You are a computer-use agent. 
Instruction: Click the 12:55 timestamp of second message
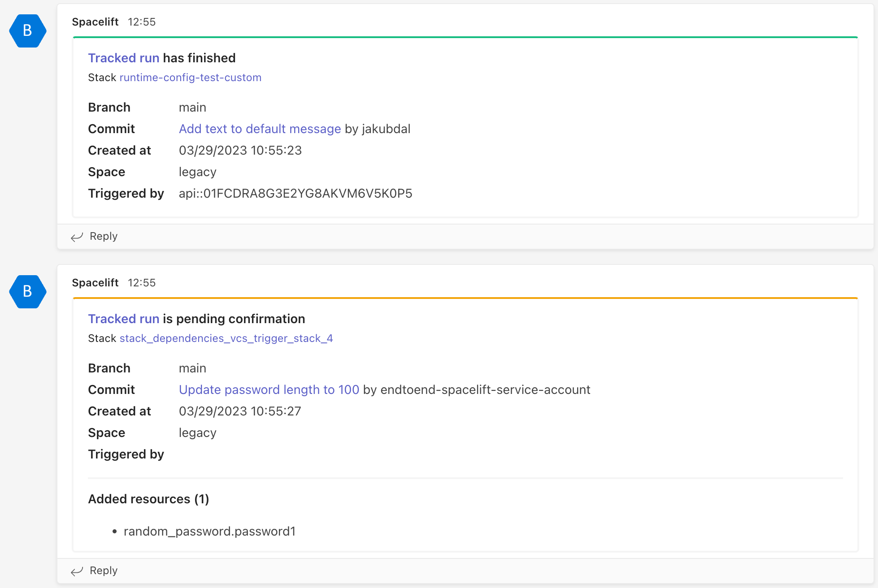[x=142, y=283]
